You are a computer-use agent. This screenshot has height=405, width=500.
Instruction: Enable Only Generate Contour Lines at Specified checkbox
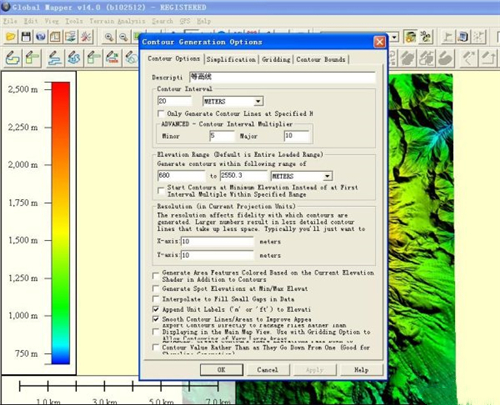161,114
